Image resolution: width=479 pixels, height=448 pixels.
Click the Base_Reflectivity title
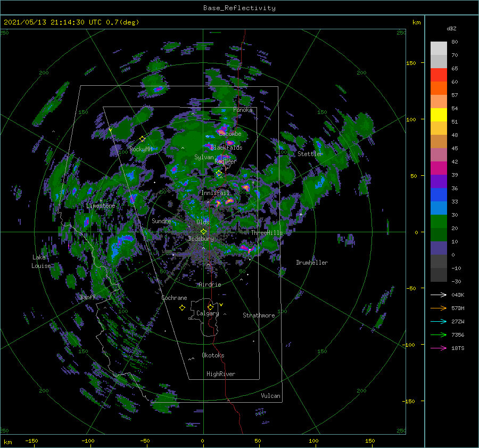pos(240,8)
